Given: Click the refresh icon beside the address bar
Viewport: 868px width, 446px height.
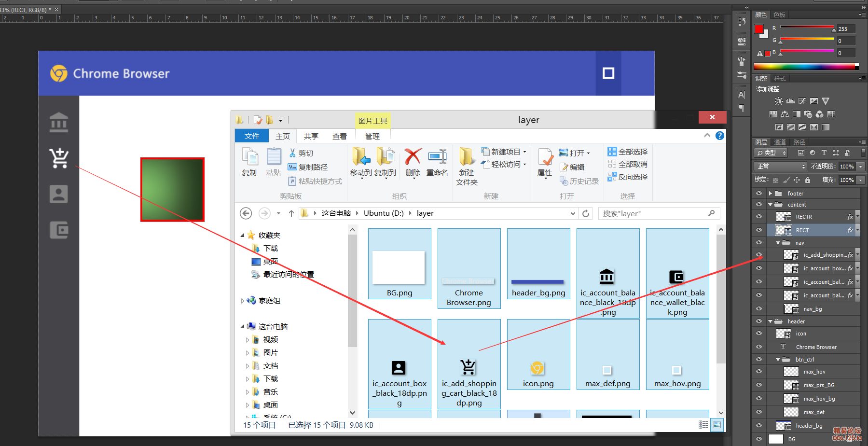Looking at the screenshot, I should (x=586, y=213).
